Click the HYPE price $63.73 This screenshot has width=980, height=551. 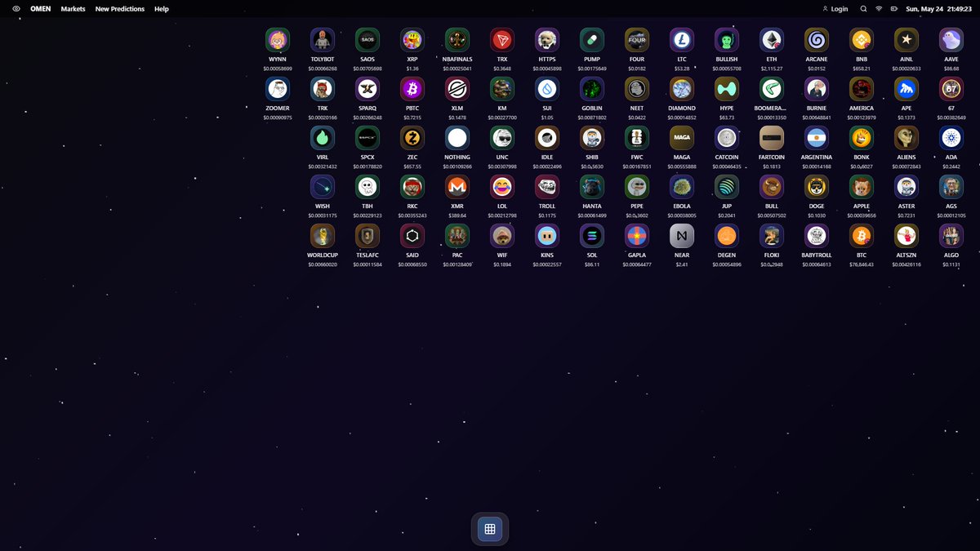(x=727, y=118)
